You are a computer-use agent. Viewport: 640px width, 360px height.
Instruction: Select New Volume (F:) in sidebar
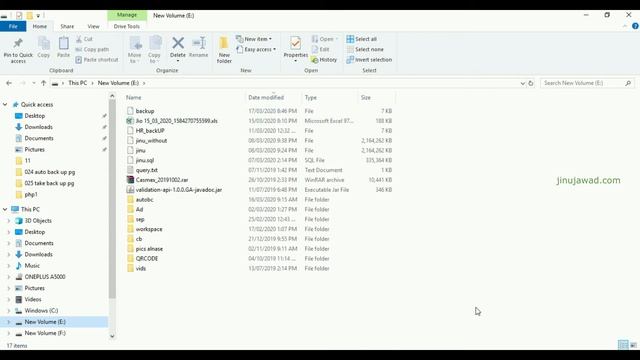pos(45,333)
